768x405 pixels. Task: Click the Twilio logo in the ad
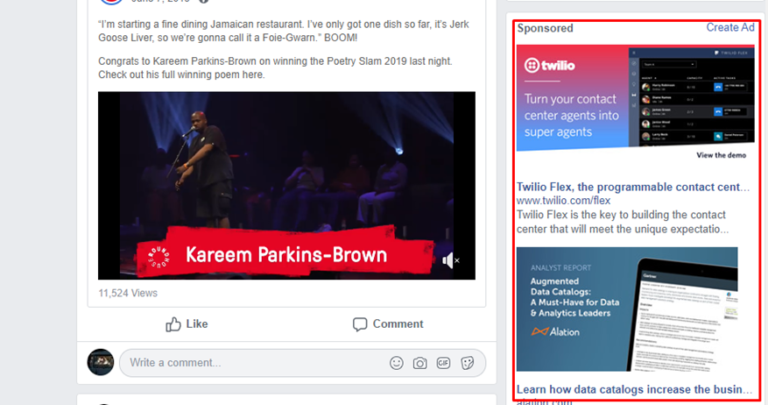click(547, 68)
